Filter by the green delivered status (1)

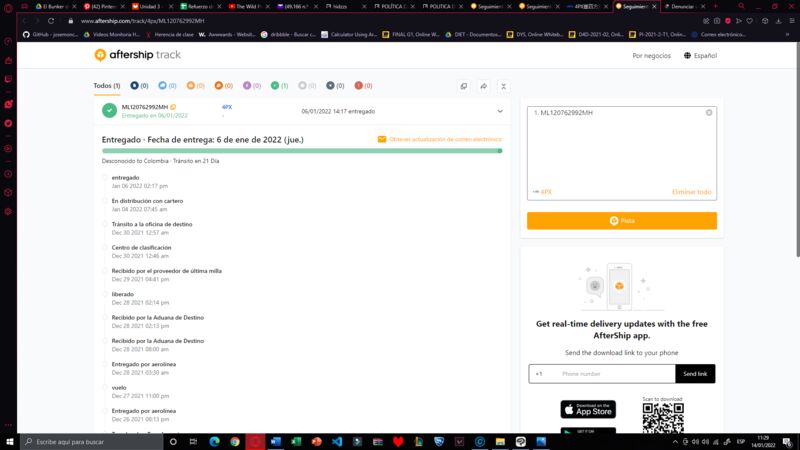tap(279, 86)
